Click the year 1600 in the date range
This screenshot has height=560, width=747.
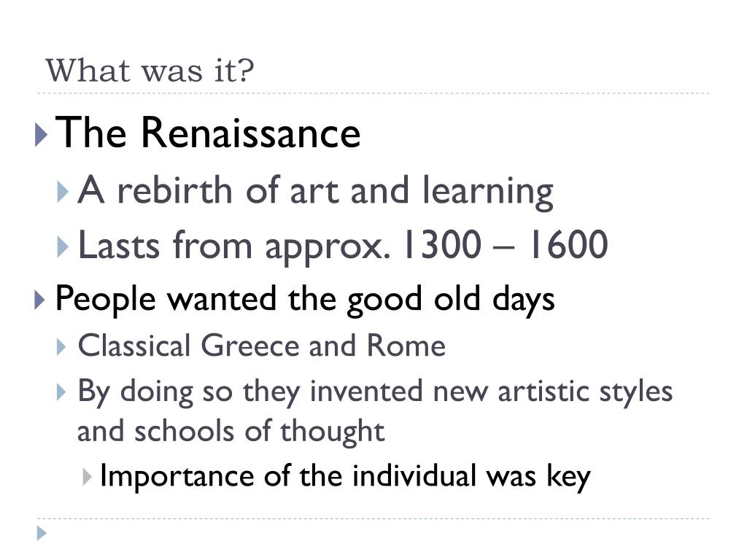pyautogui.click(x=569, y=245)
